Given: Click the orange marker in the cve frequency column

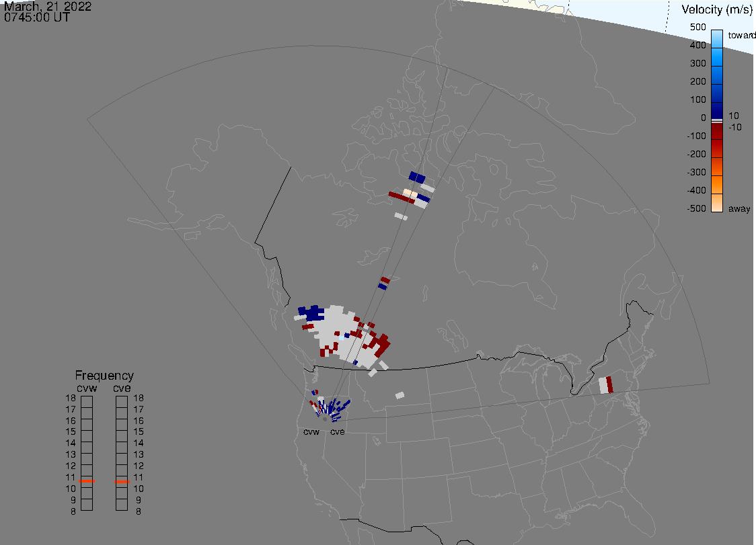Looking at the screenshot, I should [122, 481].
